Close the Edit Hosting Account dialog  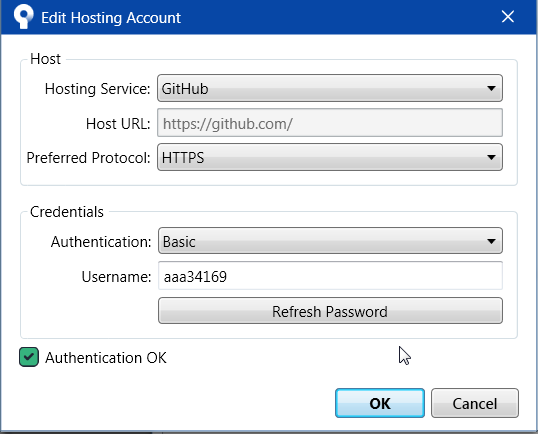click(507, 16)
